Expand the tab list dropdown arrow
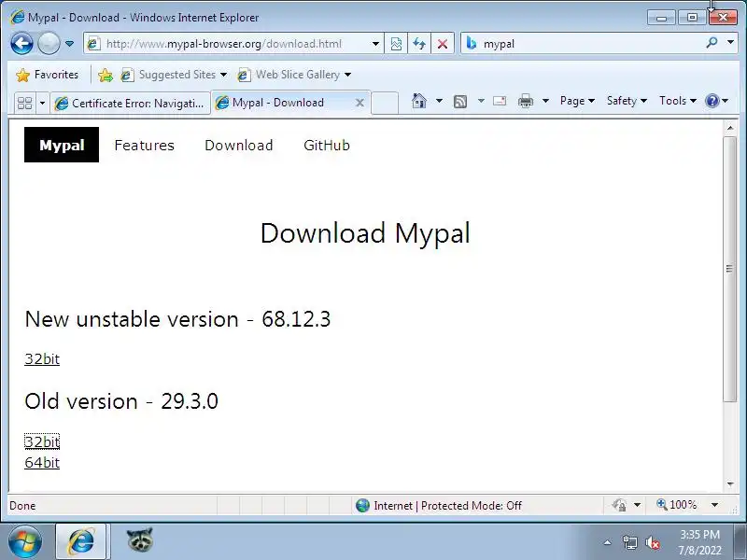 pyautogui.click(x=42, y=103)
